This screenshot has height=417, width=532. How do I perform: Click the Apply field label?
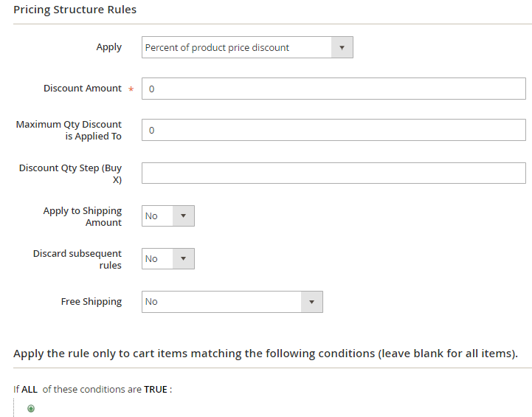click(x=108, y=47)
